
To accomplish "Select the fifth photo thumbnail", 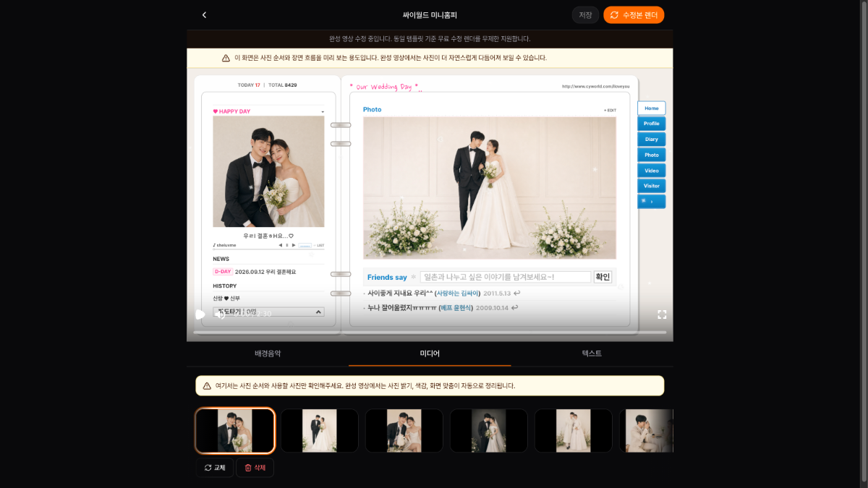I will click(574, 431).
